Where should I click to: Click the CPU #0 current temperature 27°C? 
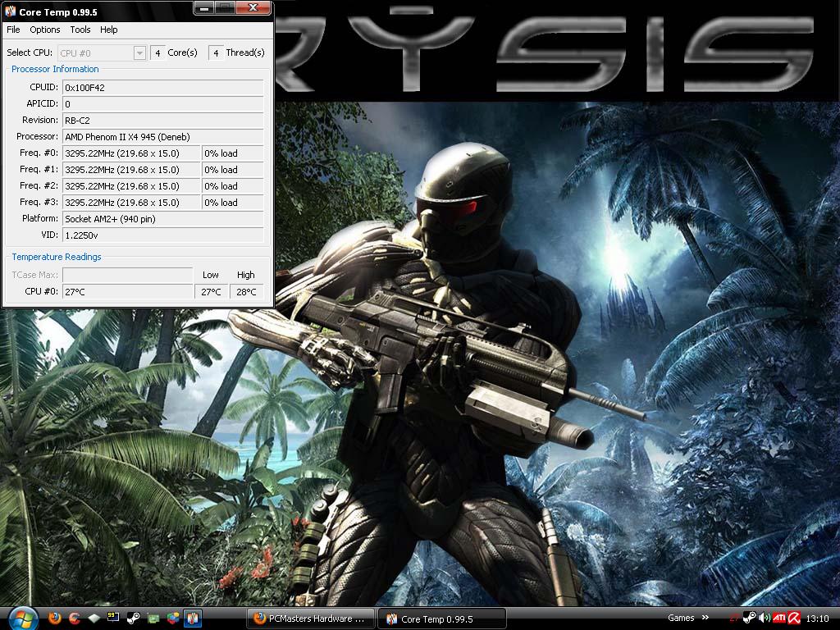tap(127, 291)
